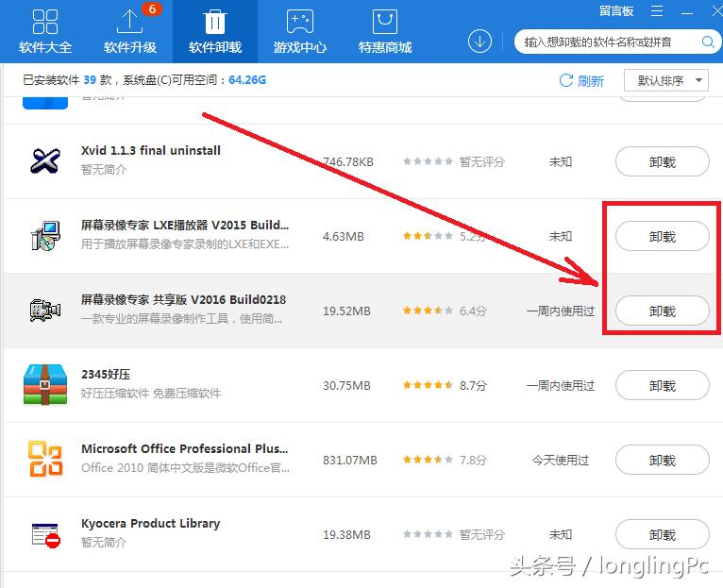Select the Kyocera Product Library name

click(x=151, y=524)
